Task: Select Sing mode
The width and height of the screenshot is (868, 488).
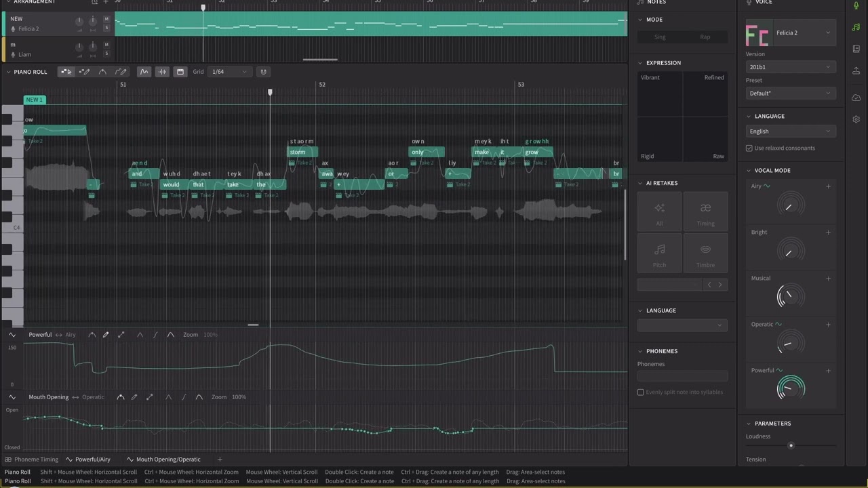Action: point(660,37)
